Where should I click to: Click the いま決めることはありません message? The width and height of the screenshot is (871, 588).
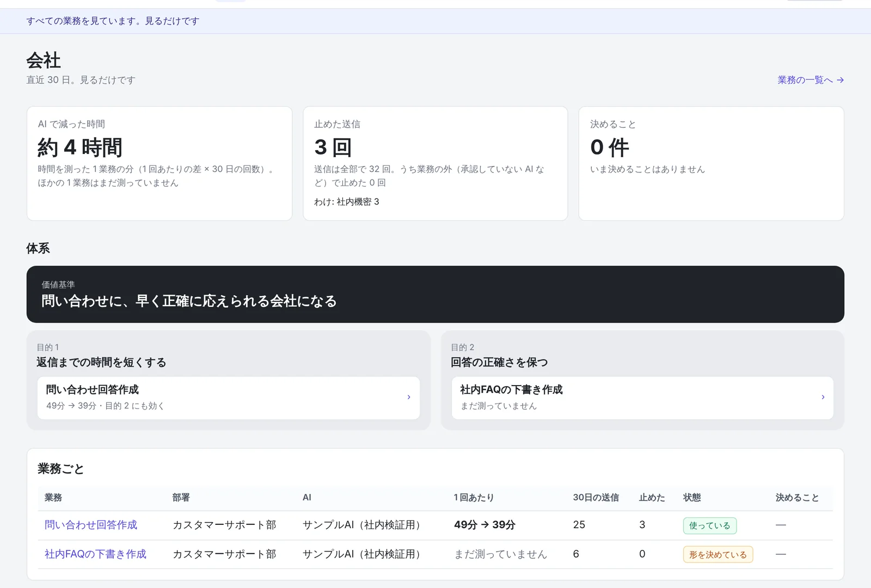click(x=647, y=169)
